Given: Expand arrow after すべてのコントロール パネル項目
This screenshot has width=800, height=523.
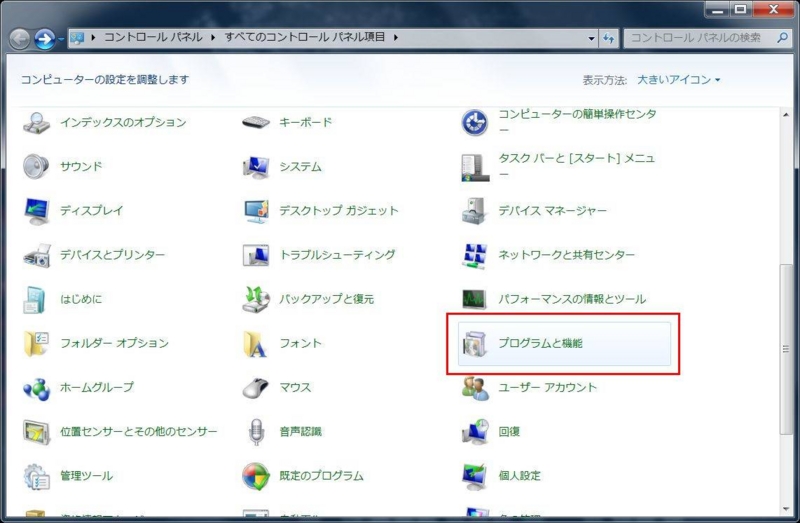Looking at the screenshot, I should [x=396, y=37].
